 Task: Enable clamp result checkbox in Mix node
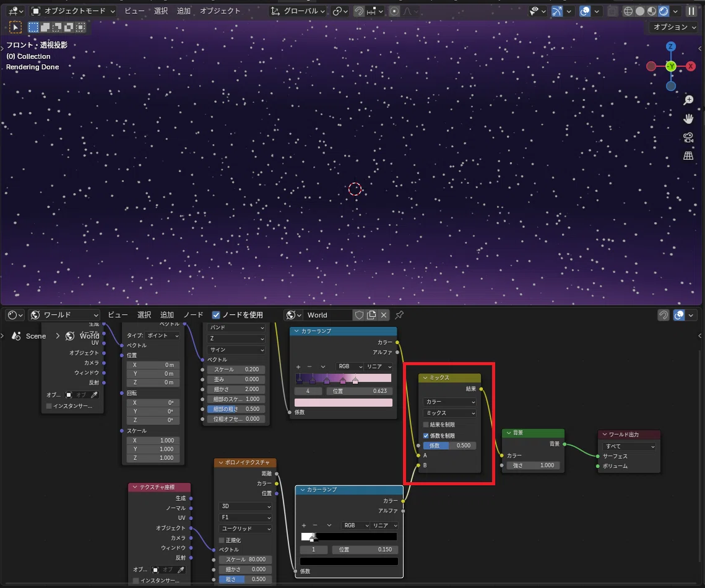426,425
